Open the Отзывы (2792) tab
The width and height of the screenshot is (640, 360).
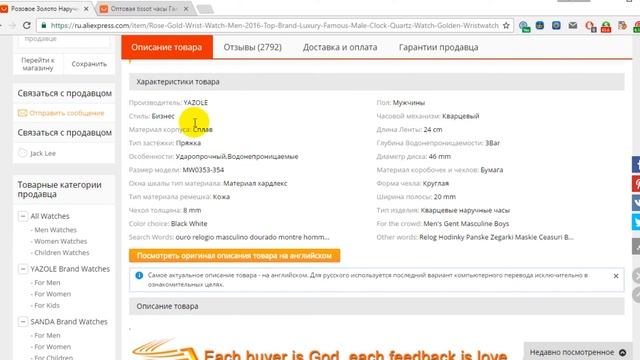tap(253, 47)
